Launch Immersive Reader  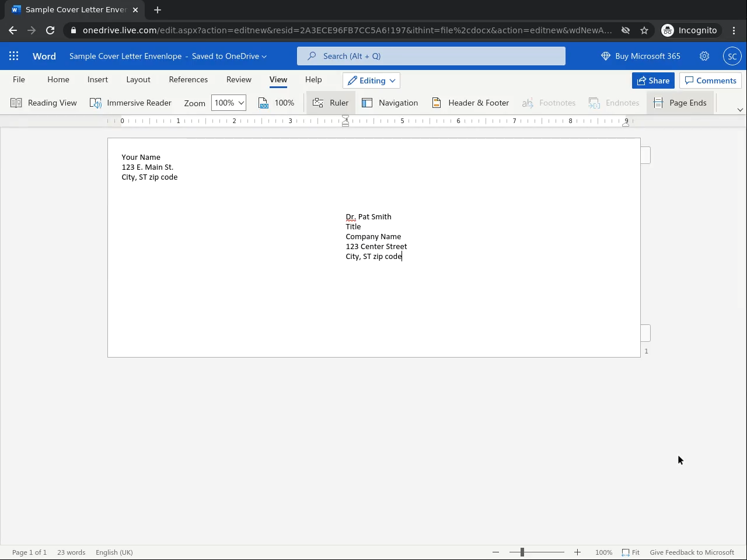pyautogui.click(x=131, y=103)
